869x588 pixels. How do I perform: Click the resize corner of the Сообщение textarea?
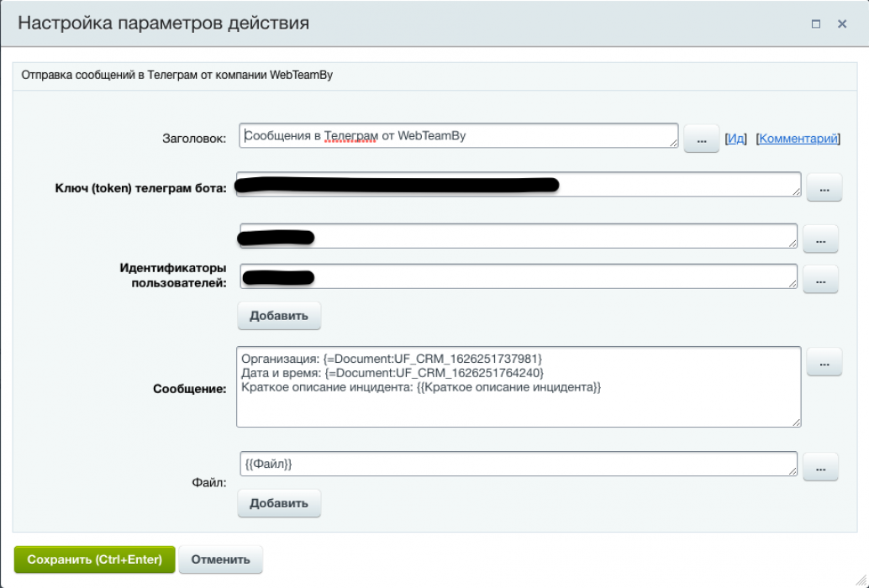point(797,423)
